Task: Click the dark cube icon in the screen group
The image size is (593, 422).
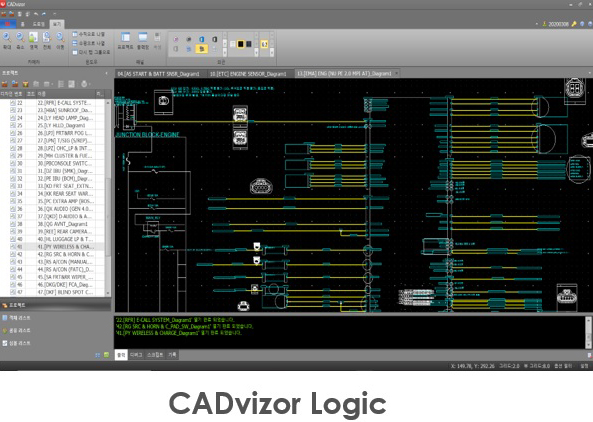Action: click(189, 39)
